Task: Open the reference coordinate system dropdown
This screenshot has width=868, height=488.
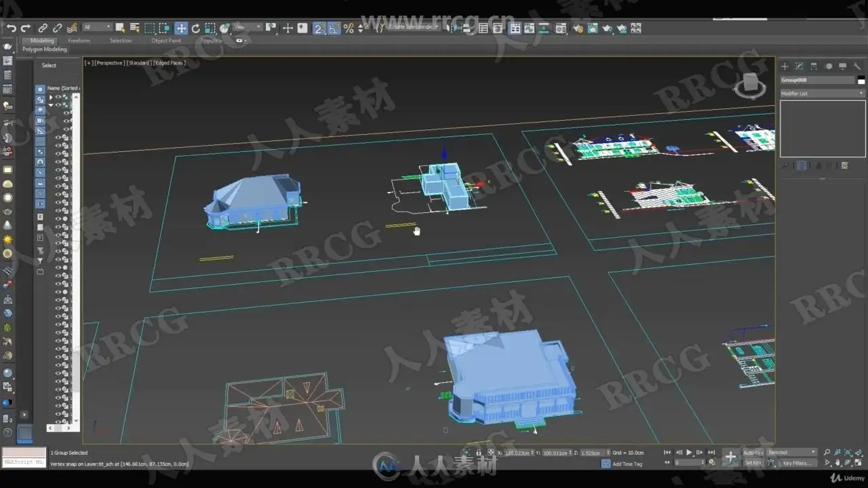Action: 248,28
